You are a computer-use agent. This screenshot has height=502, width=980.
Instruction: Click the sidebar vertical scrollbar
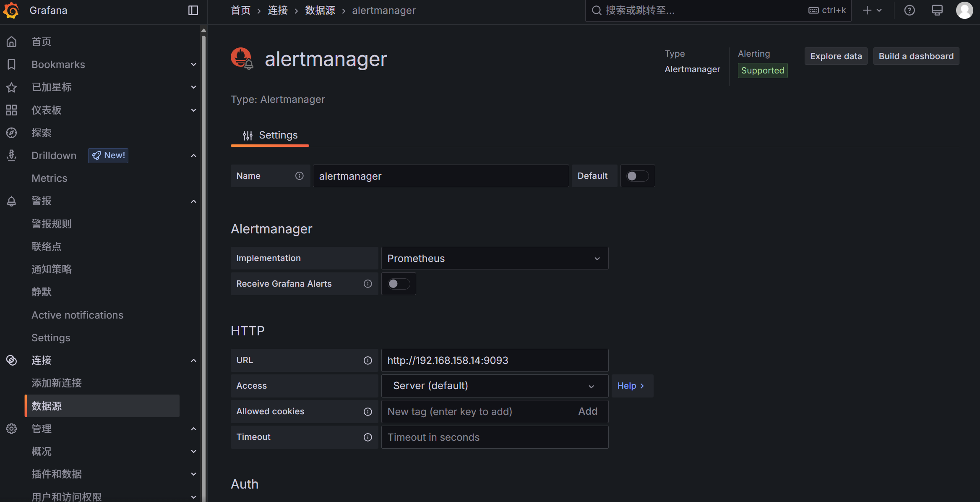[203, 269]
